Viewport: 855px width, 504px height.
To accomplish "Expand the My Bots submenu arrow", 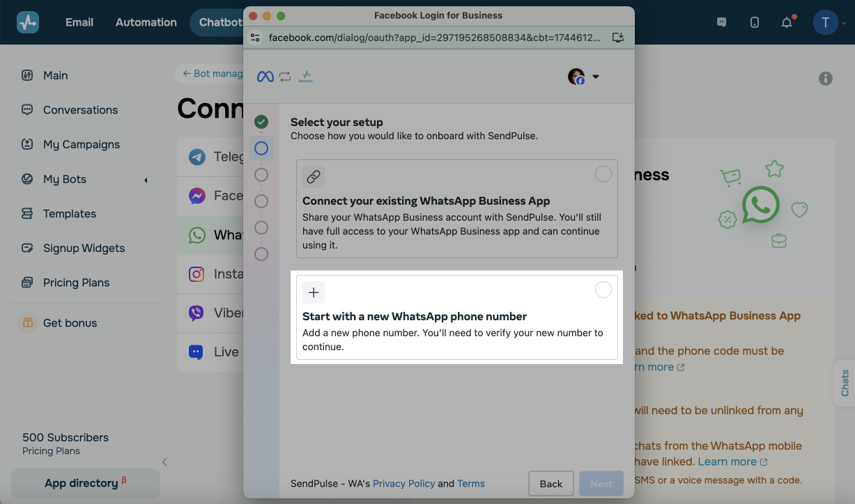I will 146,180.
